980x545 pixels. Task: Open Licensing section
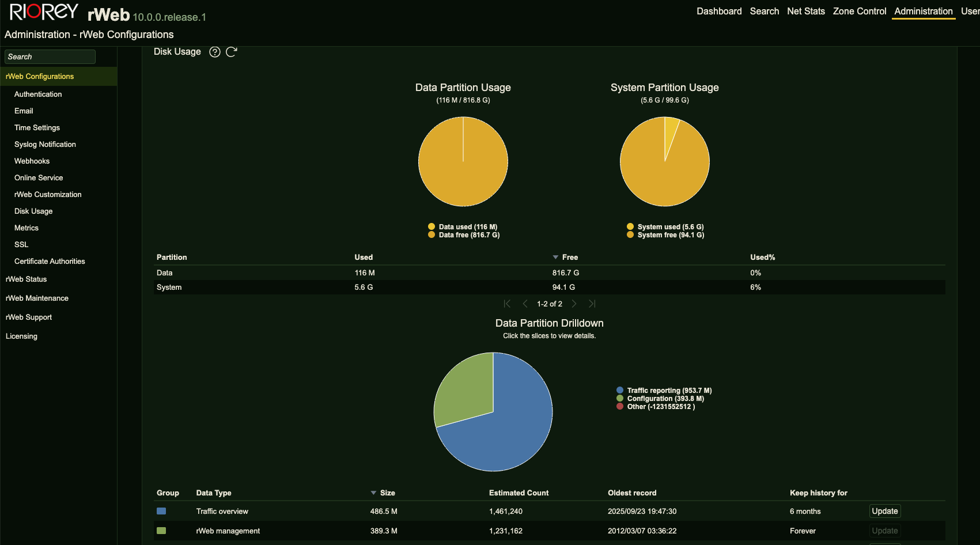coord(21,336)
